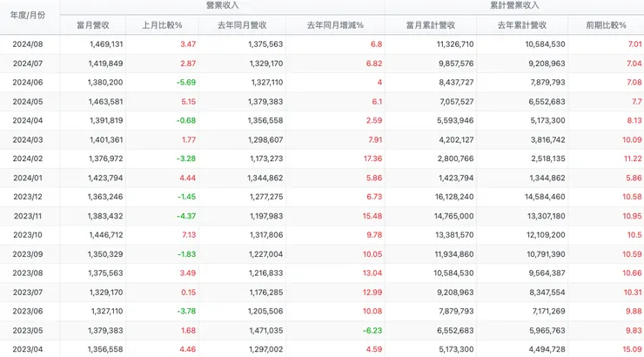Click cumulative revenue 2,800,766
The height and width of the screenshot is (357, 644).
(455, 158)
